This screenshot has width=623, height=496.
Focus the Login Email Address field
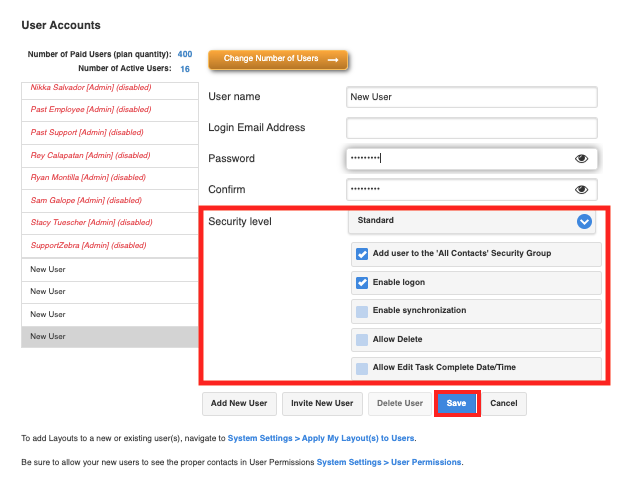click(x=471, y=128)
